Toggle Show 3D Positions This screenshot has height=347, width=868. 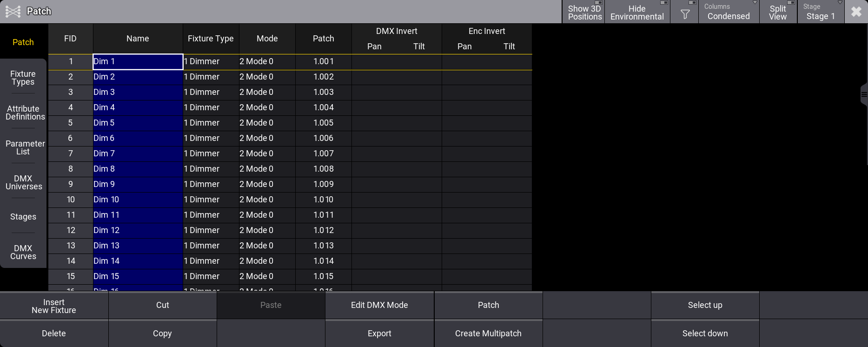(584, 12)
